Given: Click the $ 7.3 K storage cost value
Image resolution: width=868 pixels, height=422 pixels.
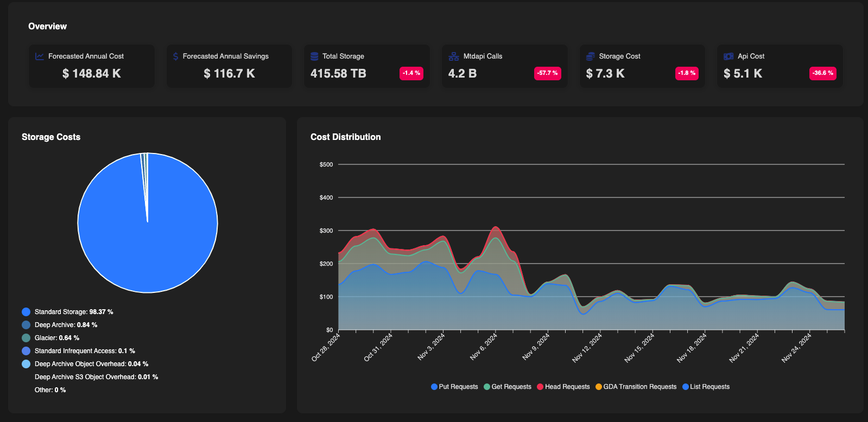Looking at the screenshot, I should (x=605, y=74).
